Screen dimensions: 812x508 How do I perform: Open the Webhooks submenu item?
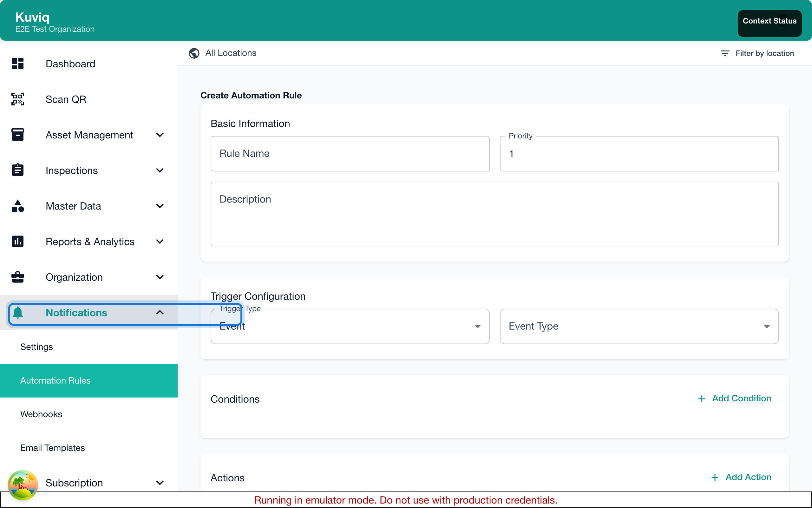89,414
